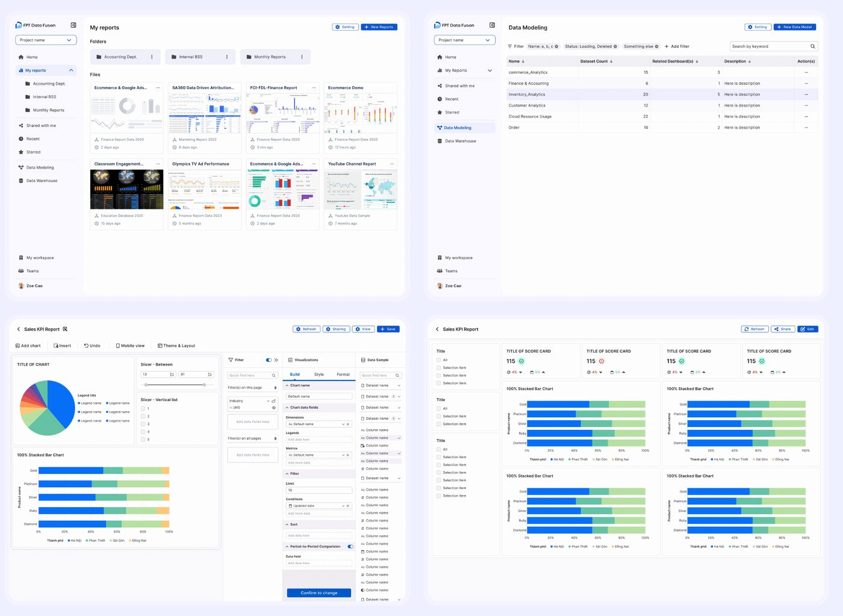Clear the Dimensions "Default name" field with X
The height and width of the screenshot is (616, 843).
(348, 424)
